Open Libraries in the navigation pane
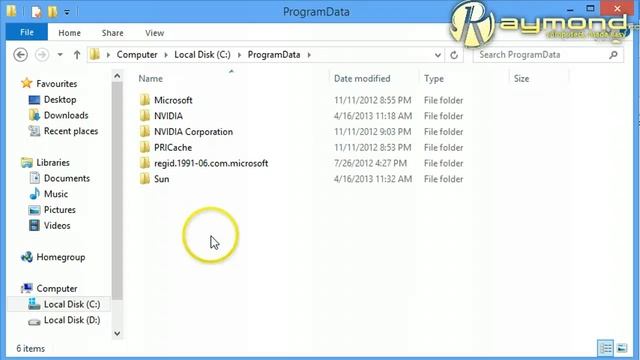Image resolution: width=640 pixels, height=360 pixels. pos(53,162)
